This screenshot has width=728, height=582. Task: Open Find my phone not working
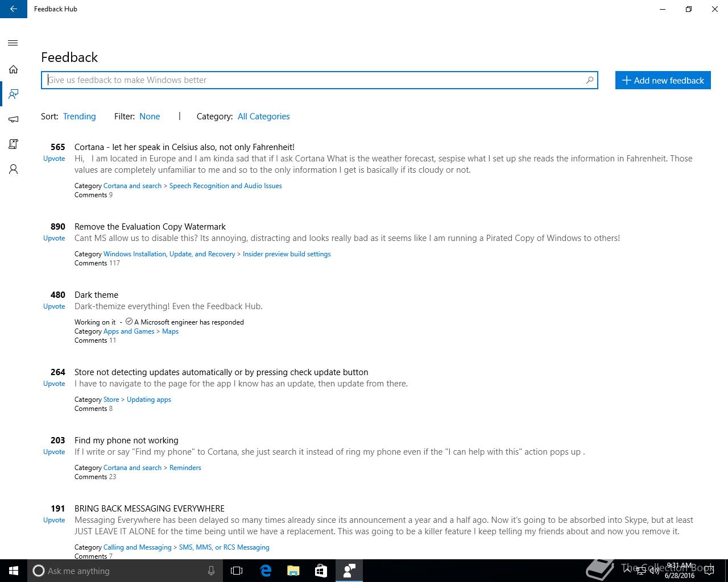(x=126, y=440)
